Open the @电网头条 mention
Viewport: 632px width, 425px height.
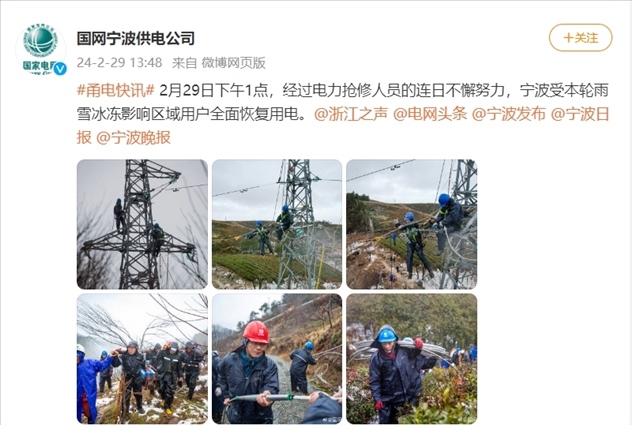(x=430, y=115)
